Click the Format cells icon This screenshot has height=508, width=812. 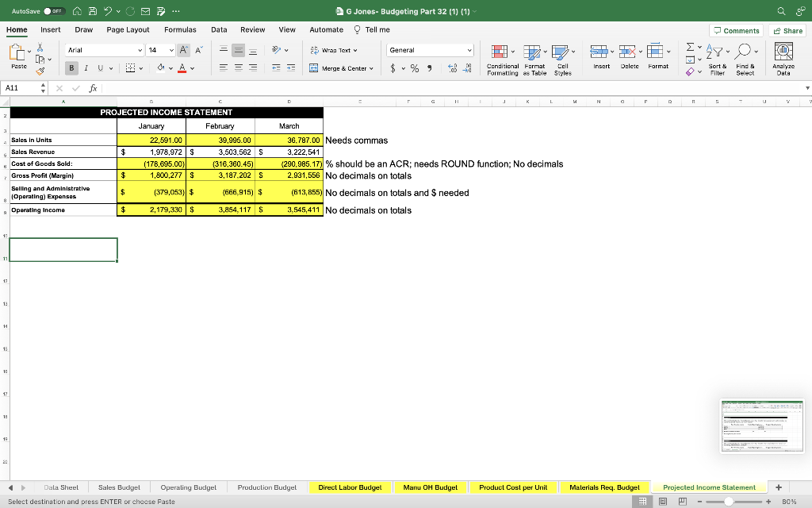(x=655, y=52)
